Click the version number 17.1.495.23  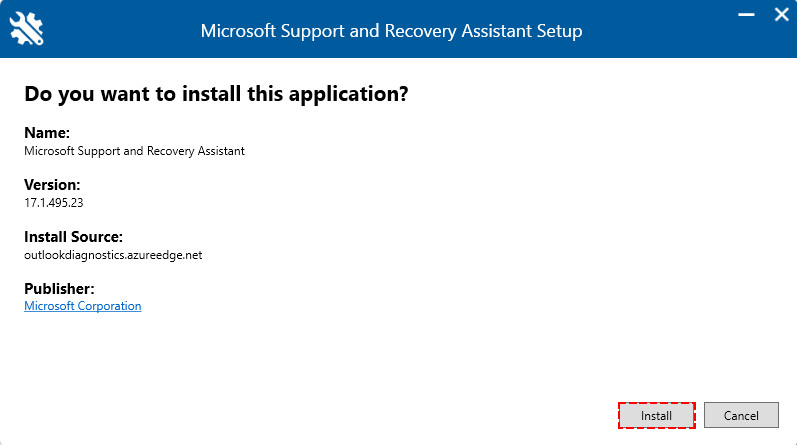[x=53, y=203]
